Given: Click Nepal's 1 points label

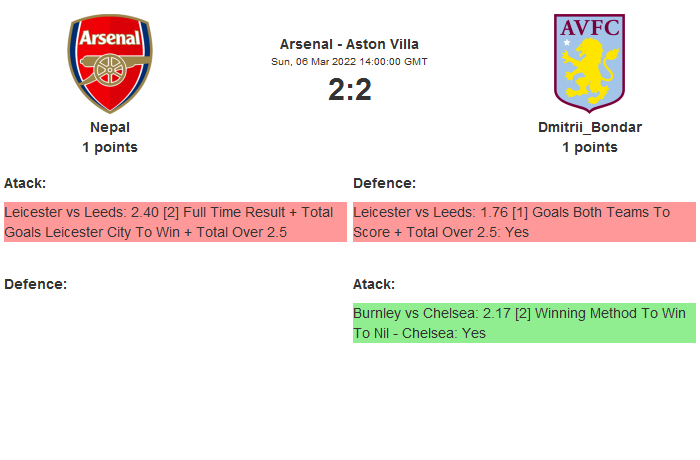Looking at the screenshot, I should click(110, 147).
